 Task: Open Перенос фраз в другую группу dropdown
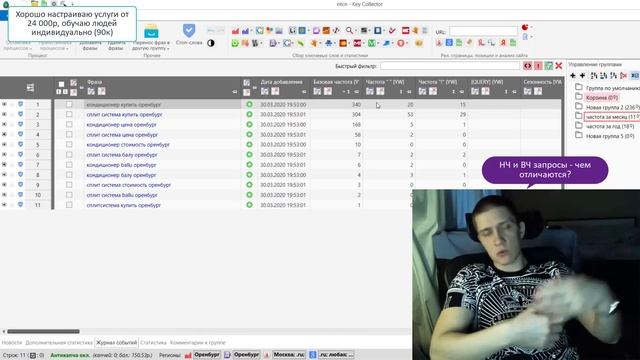tap(151, 45)
